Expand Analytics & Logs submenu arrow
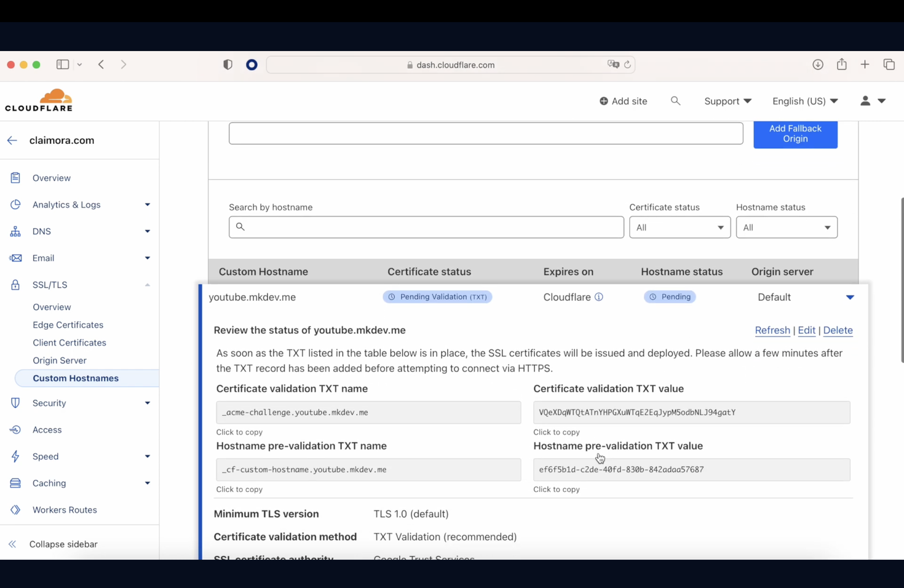 pos(148,205)
